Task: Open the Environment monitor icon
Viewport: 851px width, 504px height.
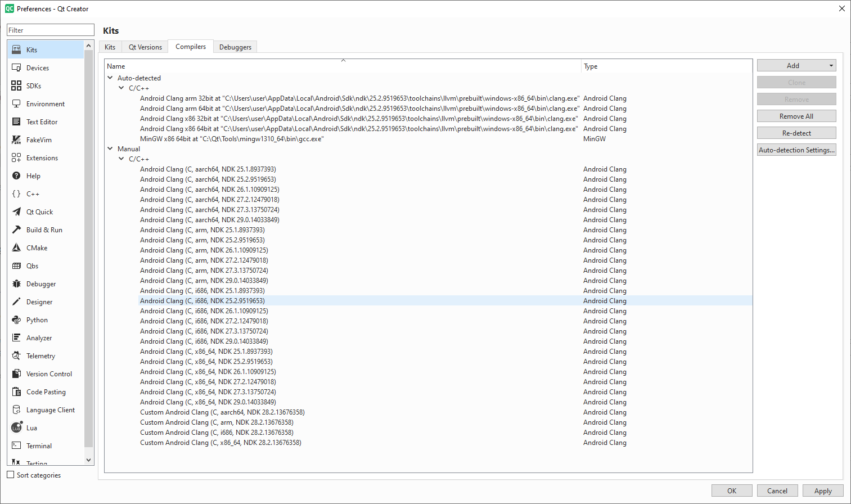Action: click(x=16, y=103)
